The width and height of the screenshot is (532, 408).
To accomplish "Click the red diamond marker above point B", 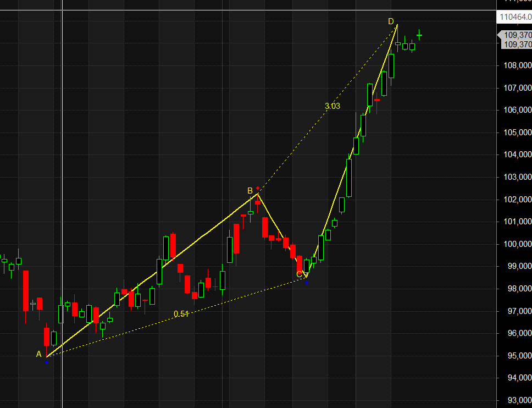I will [258, 188].
